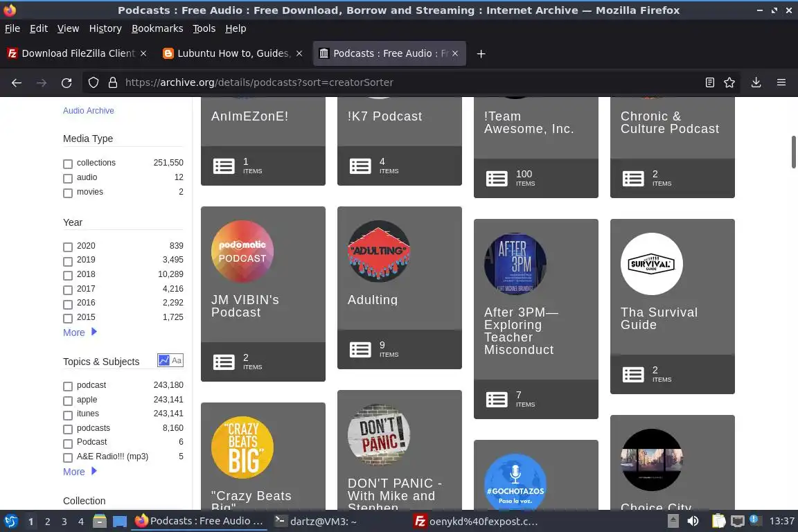Screen dimensions: 798x532
Task: Open the dartz@VM3 terminal in taskbar
Action: [316, 521]
